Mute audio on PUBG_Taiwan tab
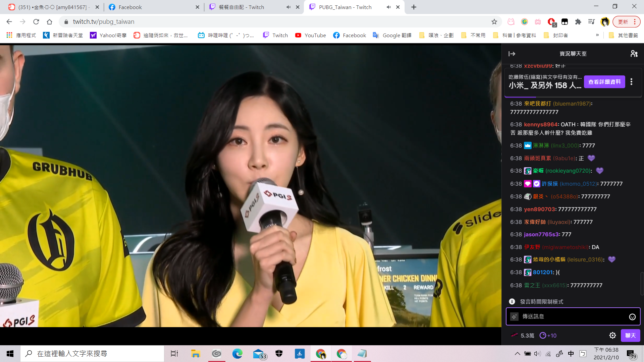This screenshot has height=362, width=644. 388,7
